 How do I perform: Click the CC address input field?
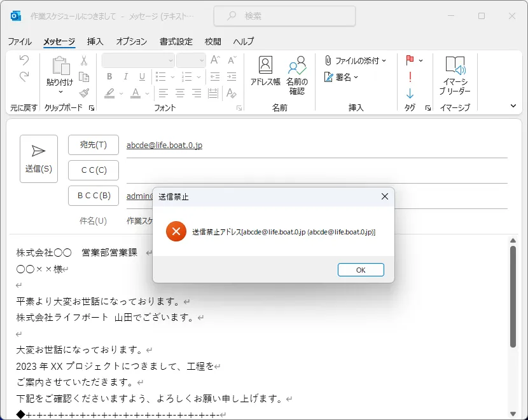tap(317, 170)
